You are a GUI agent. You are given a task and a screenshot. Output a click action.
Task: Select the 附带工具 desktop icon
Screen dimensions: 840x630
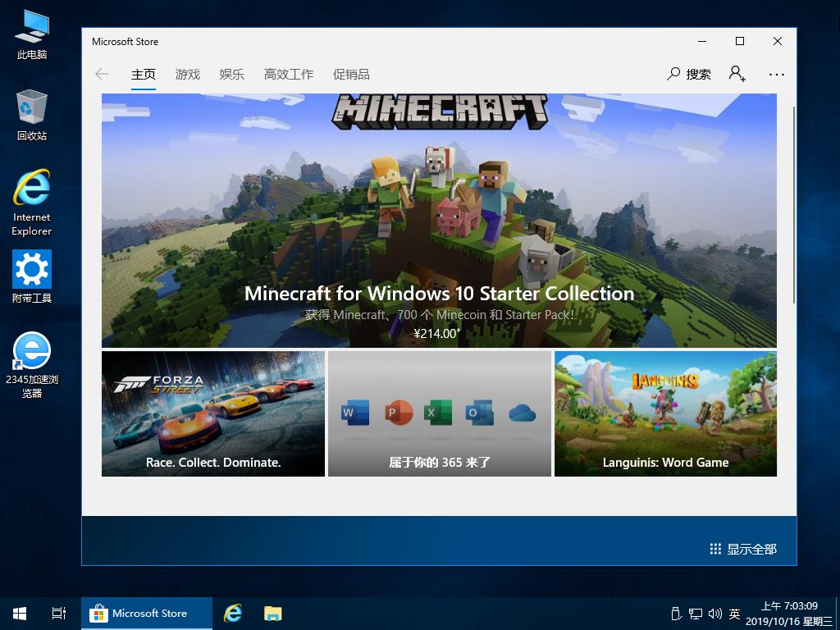coord(32,277)
